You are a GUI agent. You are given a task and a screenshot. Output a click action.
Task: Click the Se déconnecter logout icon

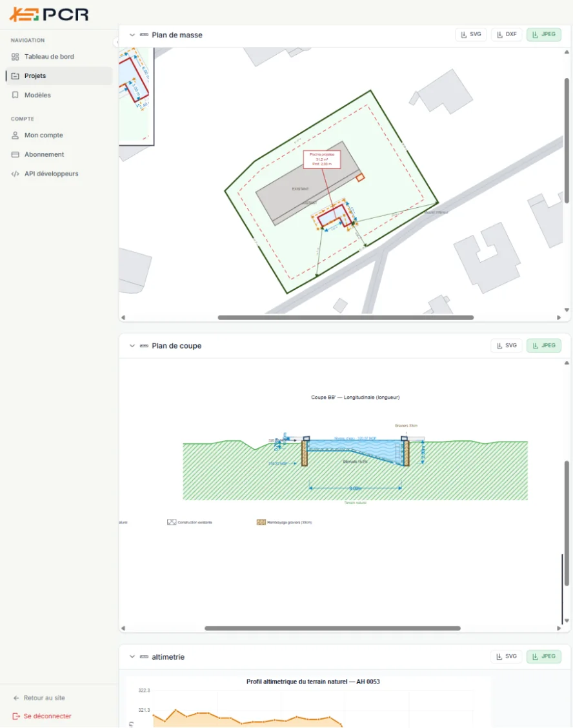pyautogui.click(x=16, y=716)
